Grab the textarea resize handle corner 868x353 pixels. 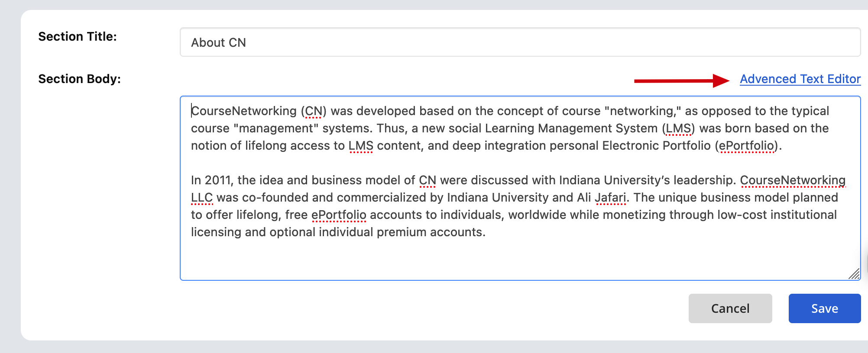(854, 274)
